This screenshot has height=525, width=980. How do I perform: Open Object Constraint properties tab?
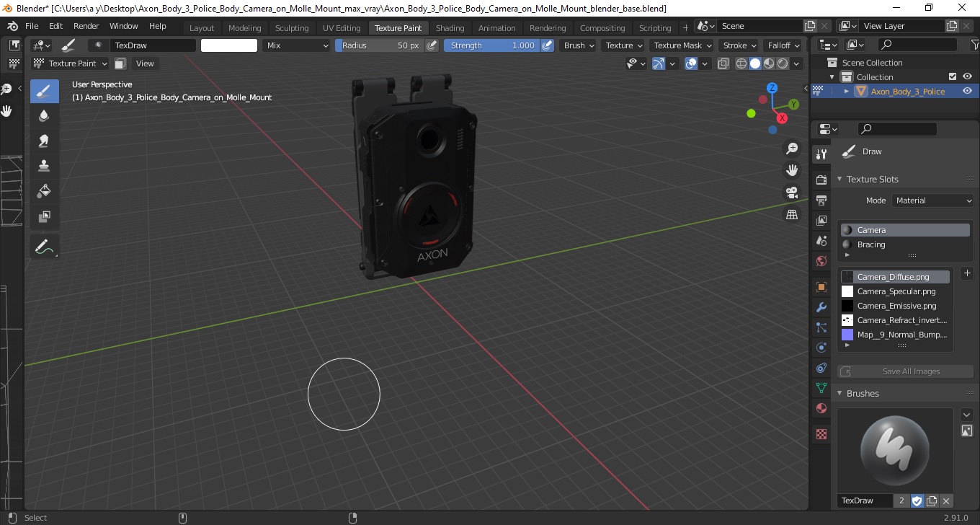821,368
